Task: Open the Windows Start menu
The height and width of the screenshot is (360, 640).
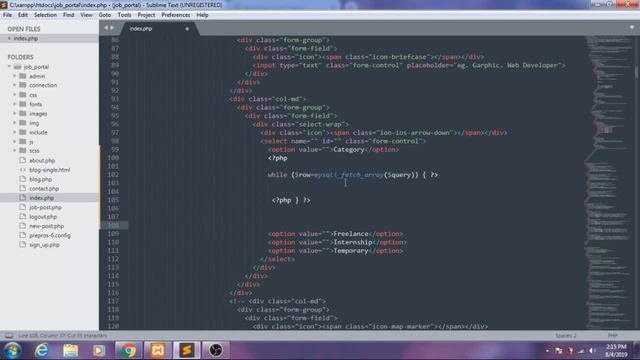Action: (x=12, y=351)
